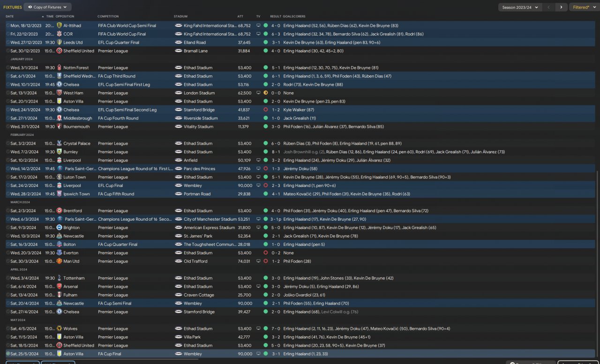Click goalscorer Kyle Walker (87)
Viewport: 600px width, 364px height.
coord(300,110)
